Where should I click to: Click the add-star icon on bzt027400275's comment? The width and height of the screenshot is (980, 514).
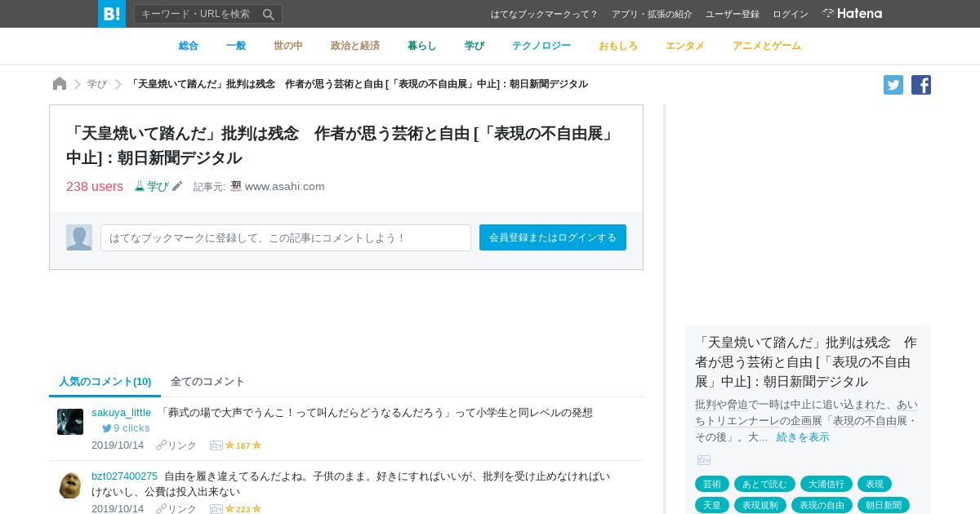pos(216,509)
